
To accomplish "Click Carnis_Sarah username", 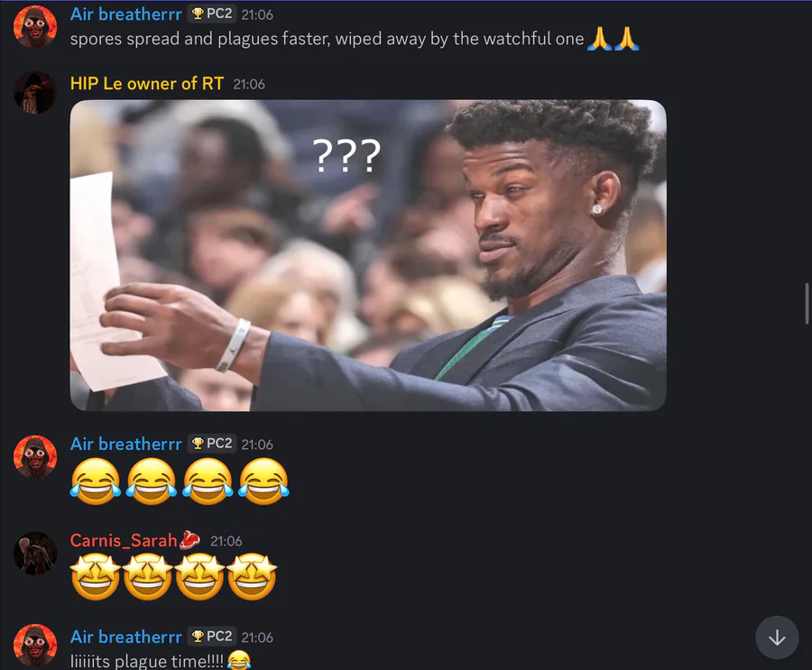I will click(x=124, y=540).
